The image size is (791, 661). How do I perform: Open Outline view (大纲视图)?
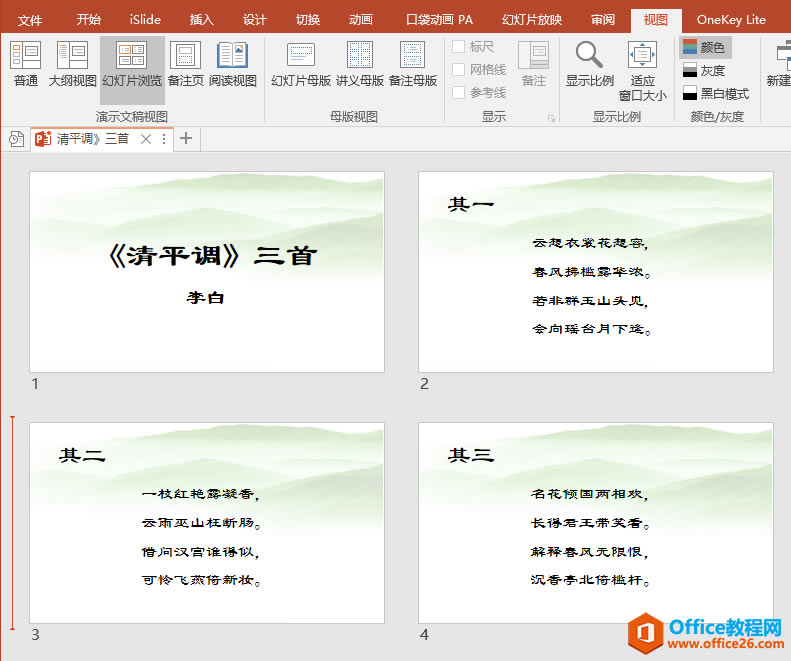(x=72, y=64)
